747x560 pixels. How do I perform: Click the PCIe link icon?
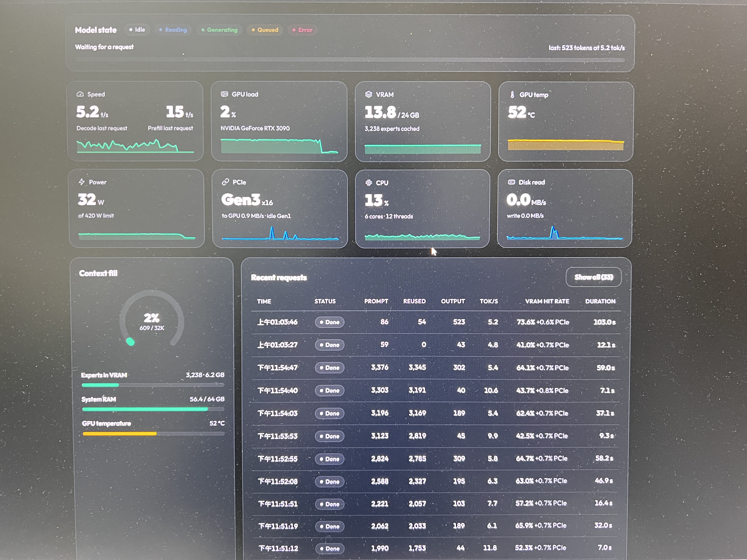225,182
